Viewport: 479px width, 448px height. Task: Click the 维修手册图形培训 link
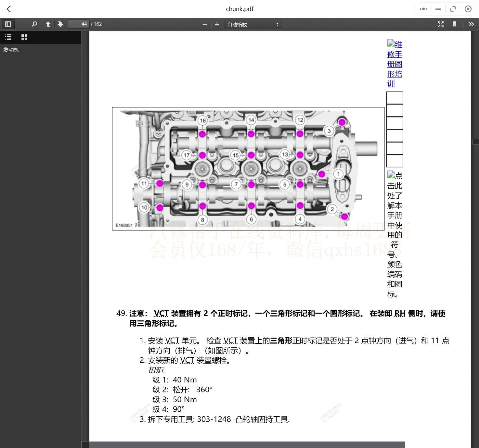tap(395, 64)
